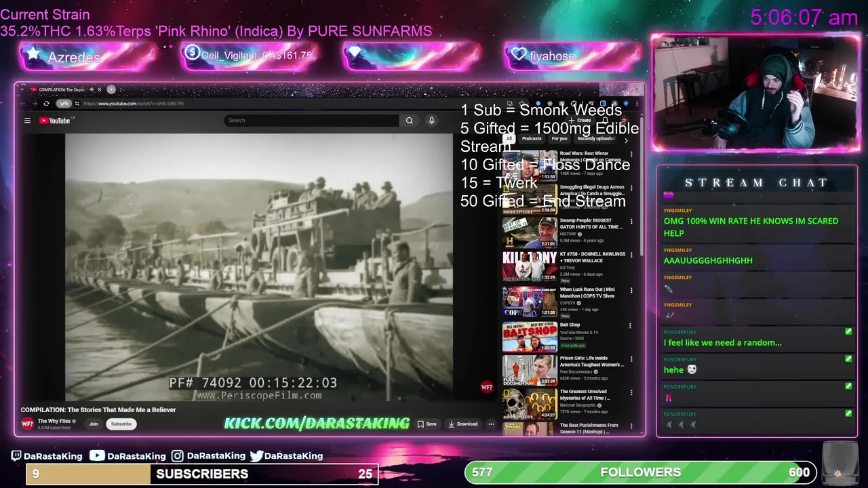The image size is (868, 488).
Task: Click the 'OMG 100% WIN RATE' chat message
Action: pos(751,227)
